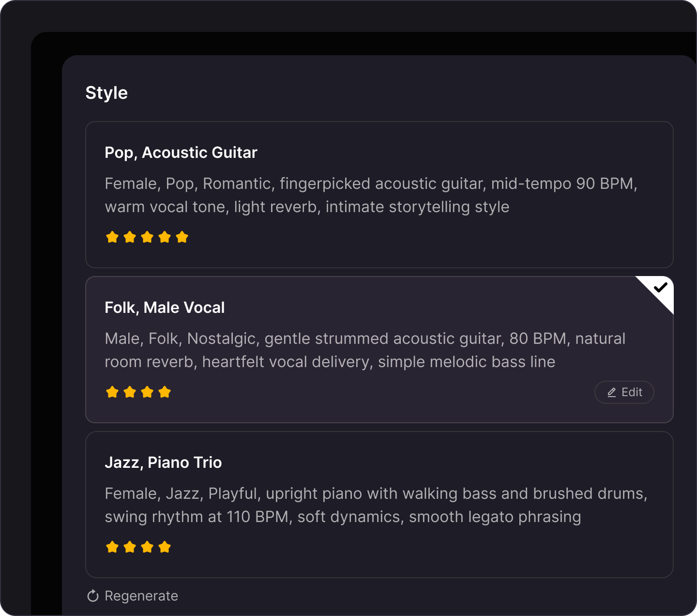Click the first star of Jazz rating
This screenshot has width=697, height=616.
[x=112, y=547]
